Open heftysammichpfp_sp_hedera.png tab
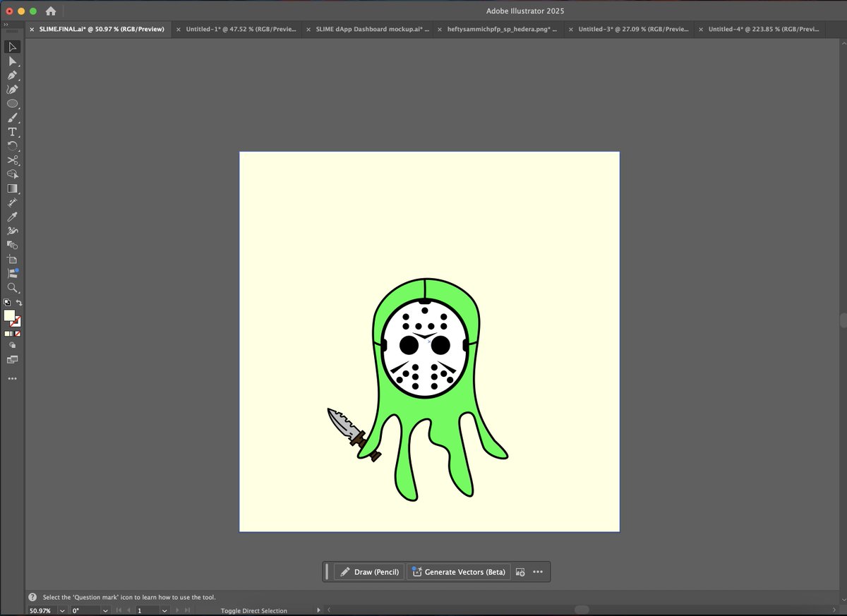This screenshot has width=847, height=616. point(501,30)
